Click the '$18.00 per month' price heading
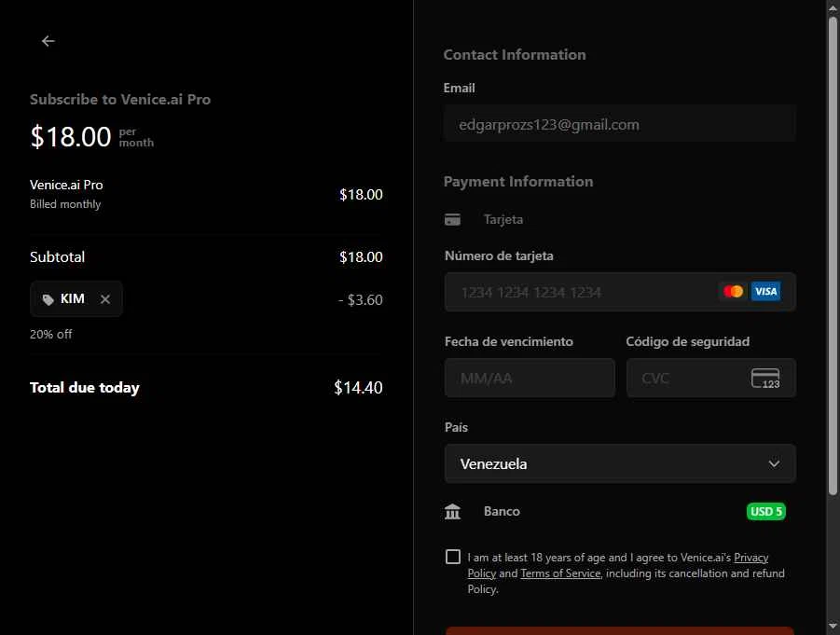 pyautogui.click(x=91, y=137)
